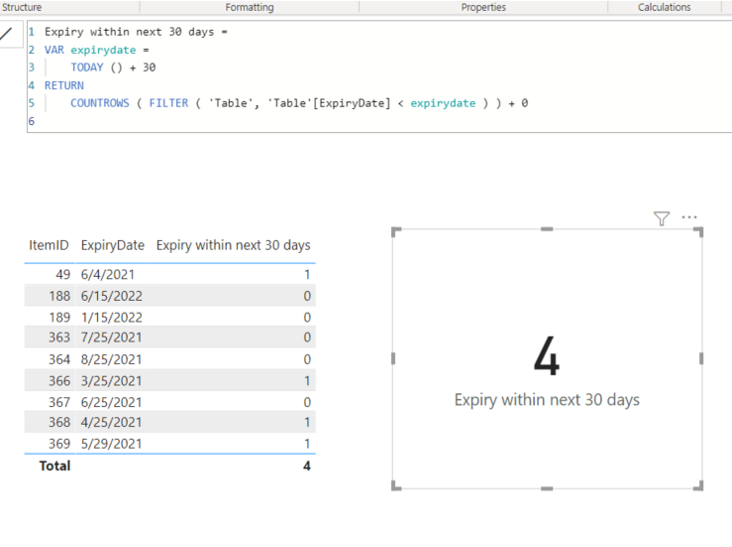Click the card's top-right resize handle
732x547 pixels.
pyautogui.click(x=699, y=231)
